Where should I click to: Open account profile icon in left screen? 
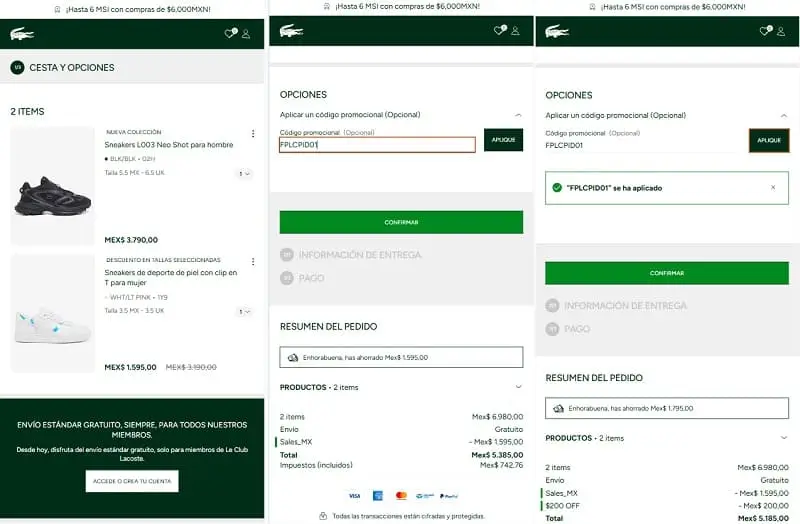[x=246, y=34]
